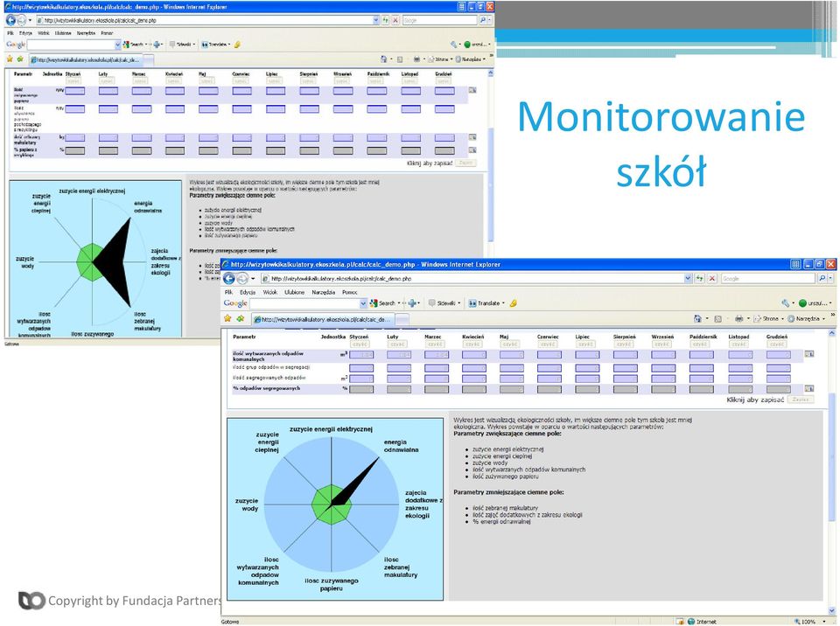Viewport: 840px width, 626px height.
Task: Click the search magnifier icon in the front window
Action: click(822, 278)
